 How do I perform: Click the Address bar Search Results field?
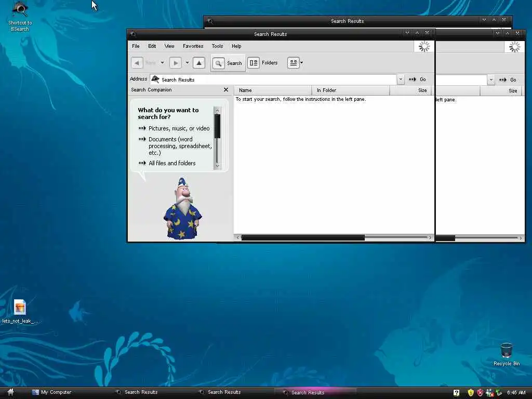[273, 79]
